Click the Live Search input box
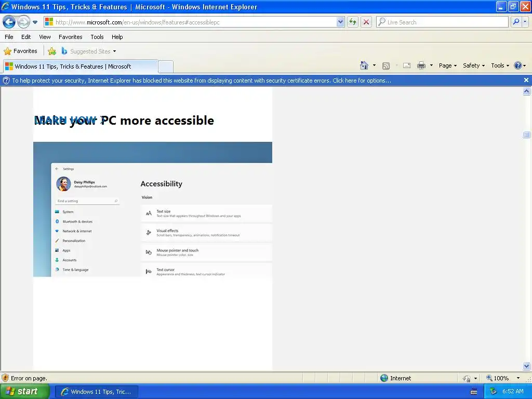 click(443, 22)
